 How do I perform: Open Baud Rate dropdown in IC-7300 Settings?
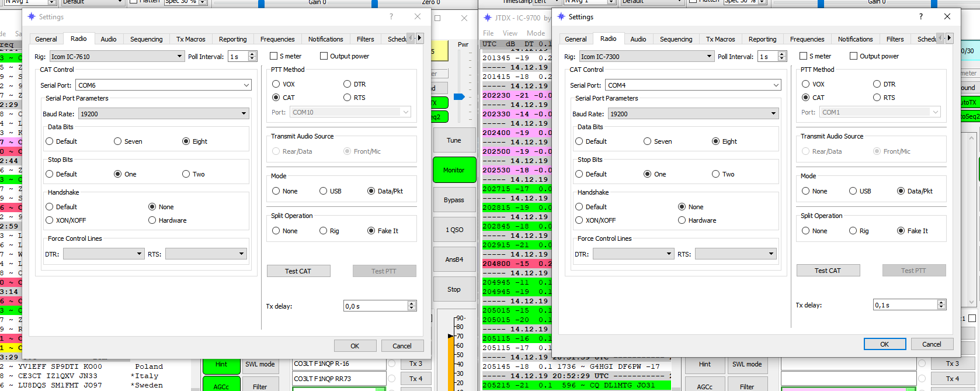point(693,114)
